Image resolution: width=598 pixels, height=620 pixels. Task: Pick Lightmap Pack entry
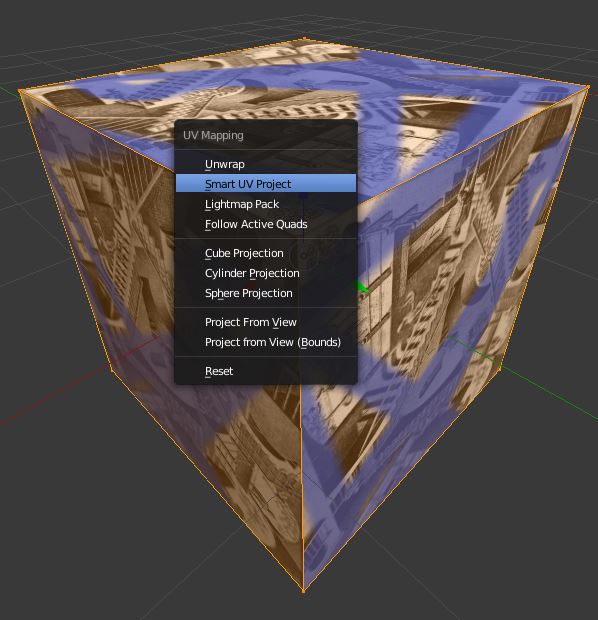coord(266,204)
